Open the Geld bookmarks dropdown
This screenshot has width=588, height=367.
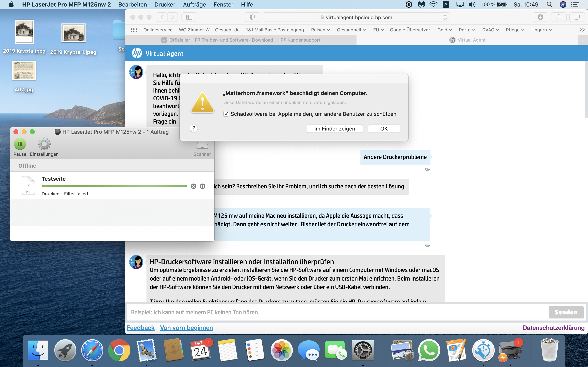click(444, 30)
